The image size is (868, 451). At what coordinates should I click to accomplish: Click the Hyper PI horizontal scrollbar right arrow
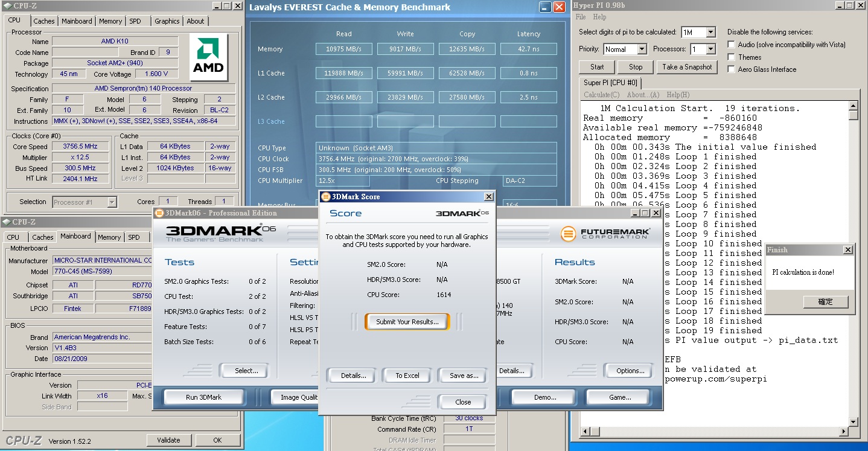click(x=843, y=432)
